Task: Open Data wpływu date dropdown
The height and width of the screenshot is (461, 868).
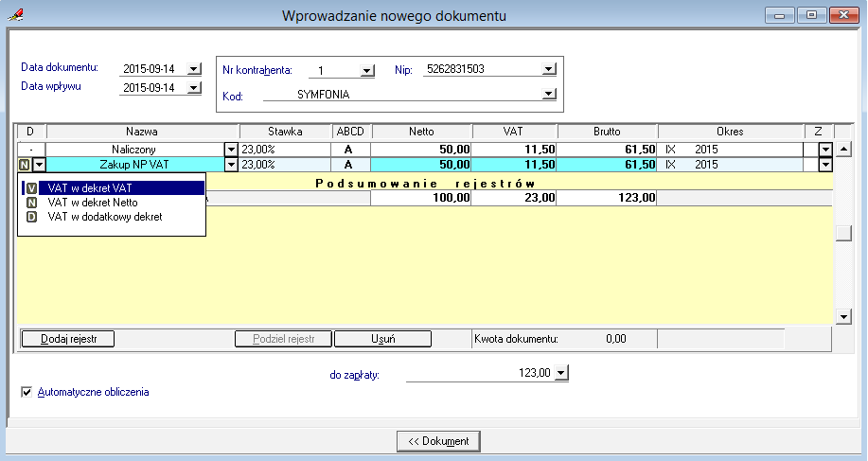Action: [x=194, y=87]
